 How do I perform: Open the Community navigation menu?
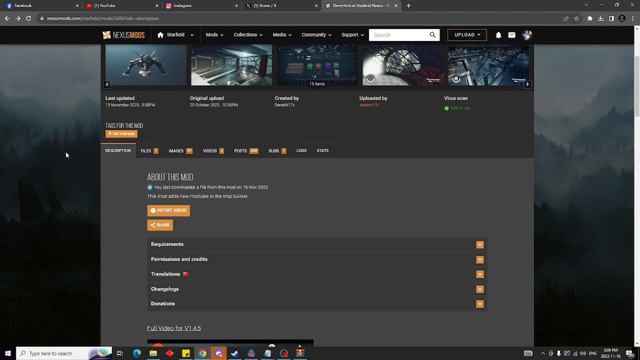coord(316,35)
